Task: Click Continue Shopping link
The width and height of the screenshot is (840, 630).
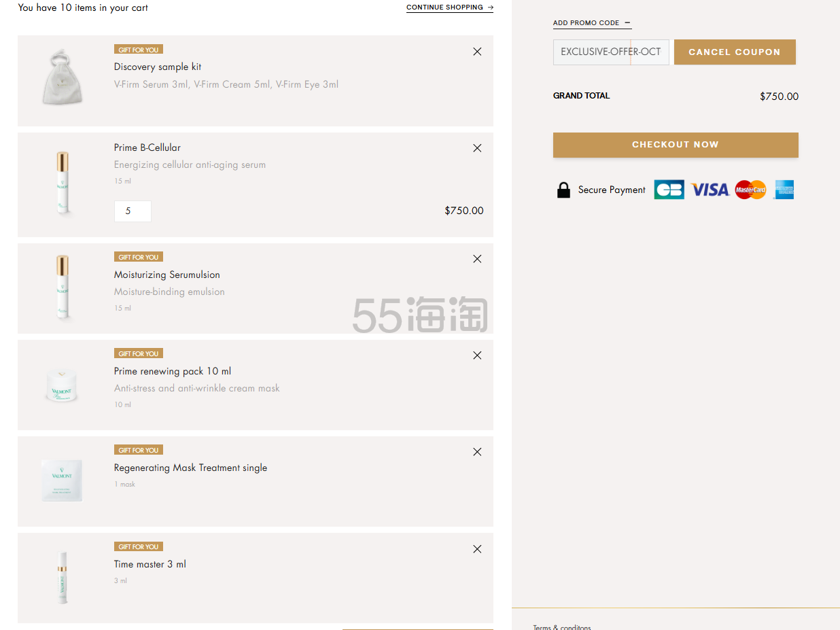Action: 449,7
